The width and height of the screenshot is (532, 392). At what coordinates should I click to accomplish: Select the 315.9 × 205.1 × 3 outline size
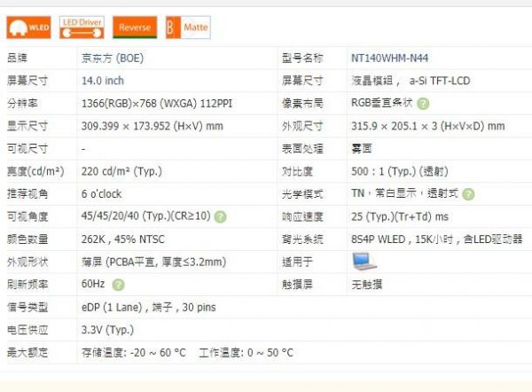click(428, 126)
